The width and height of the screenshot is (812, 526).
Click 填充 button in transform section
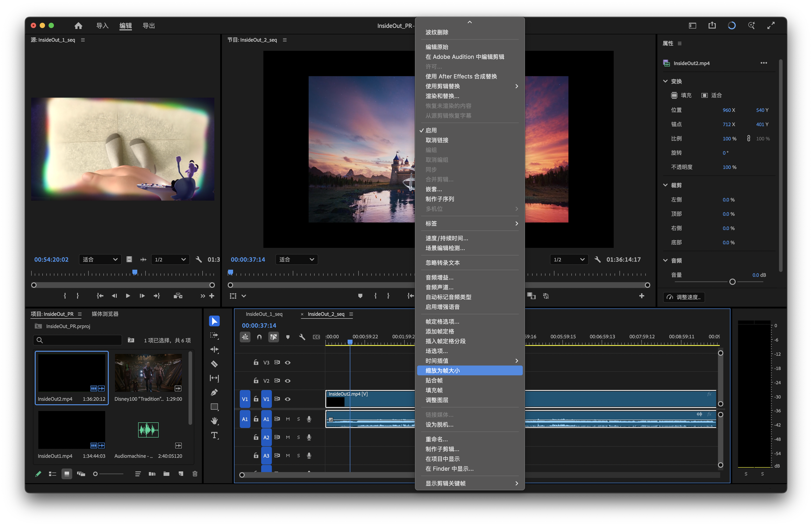[x=681, y=95]
